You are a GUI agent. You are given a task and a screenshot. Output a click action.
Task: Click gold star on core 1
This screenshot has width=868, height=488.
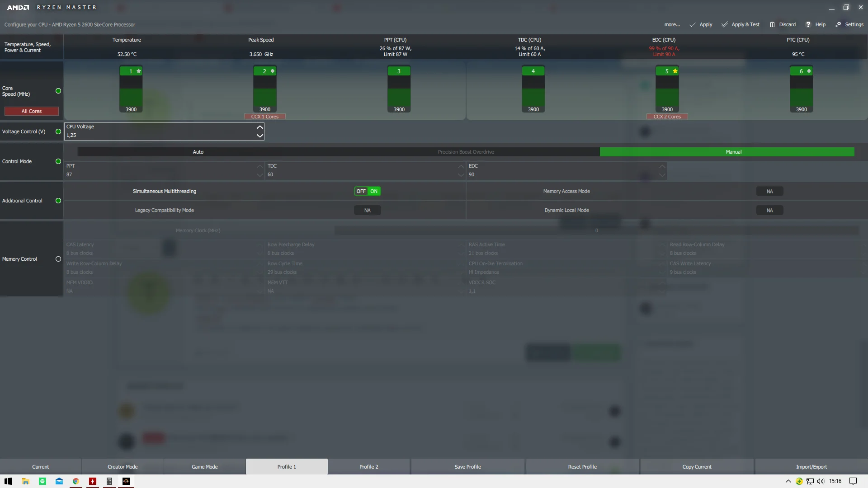coord(139,71)
